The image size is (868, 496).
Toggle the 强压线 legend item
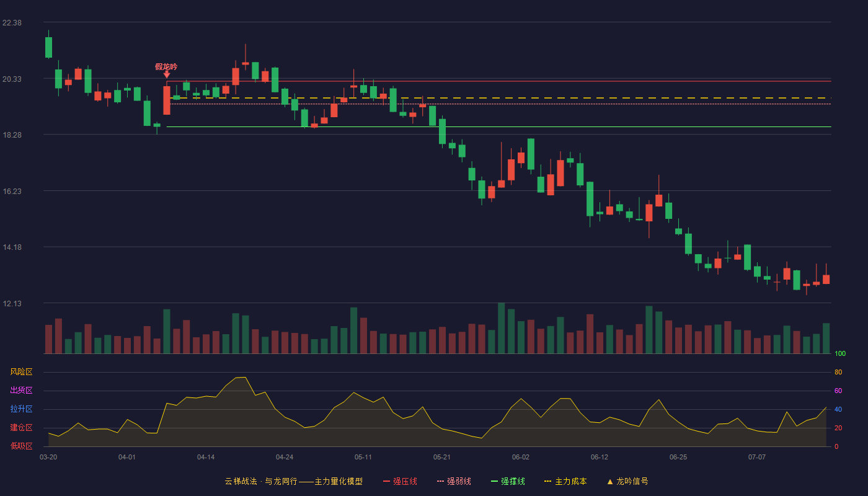click(401, 481)
